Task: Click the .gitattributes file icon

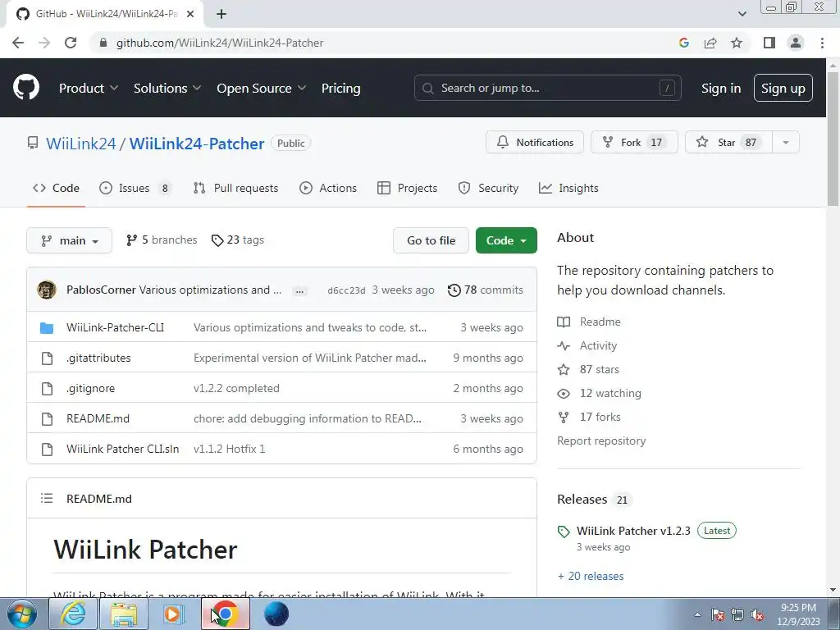Action: pyautogui.click(x=47, y=358)
